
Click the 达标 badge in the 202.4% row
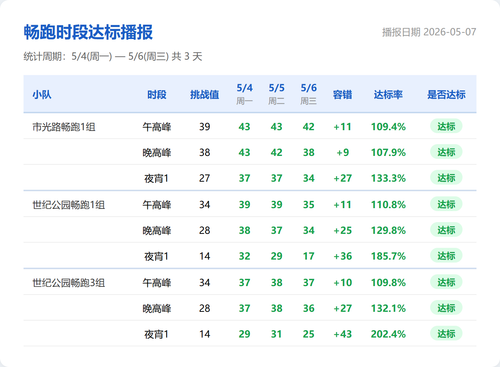pyautogui.click(x=446, y=334)
